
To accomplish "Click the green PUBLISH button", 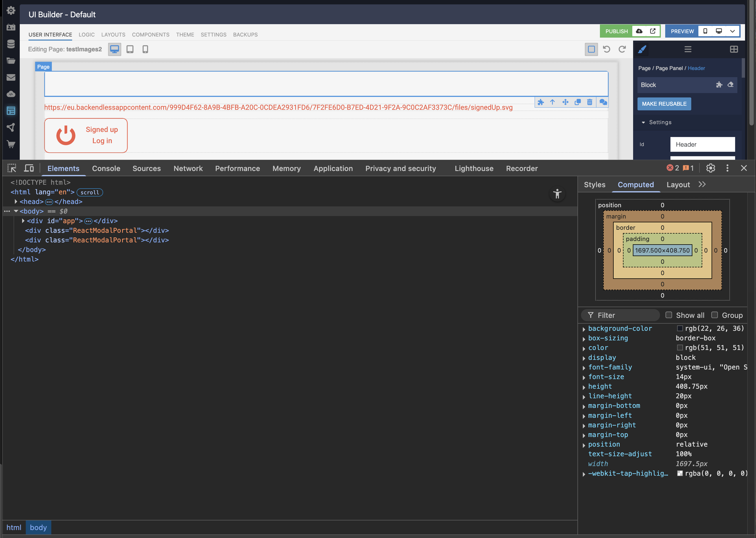I will (x=616, y=32).
